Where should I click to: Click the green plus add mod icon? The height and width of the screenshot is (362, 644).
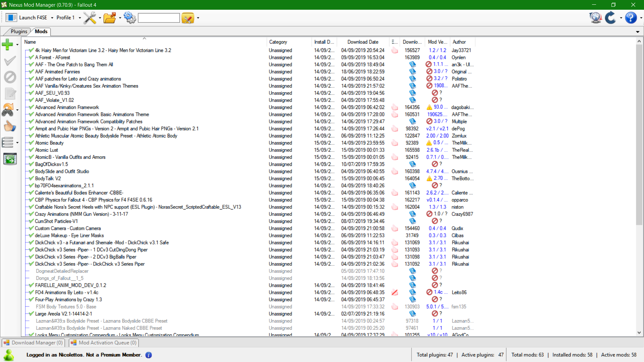pos(7,44)
